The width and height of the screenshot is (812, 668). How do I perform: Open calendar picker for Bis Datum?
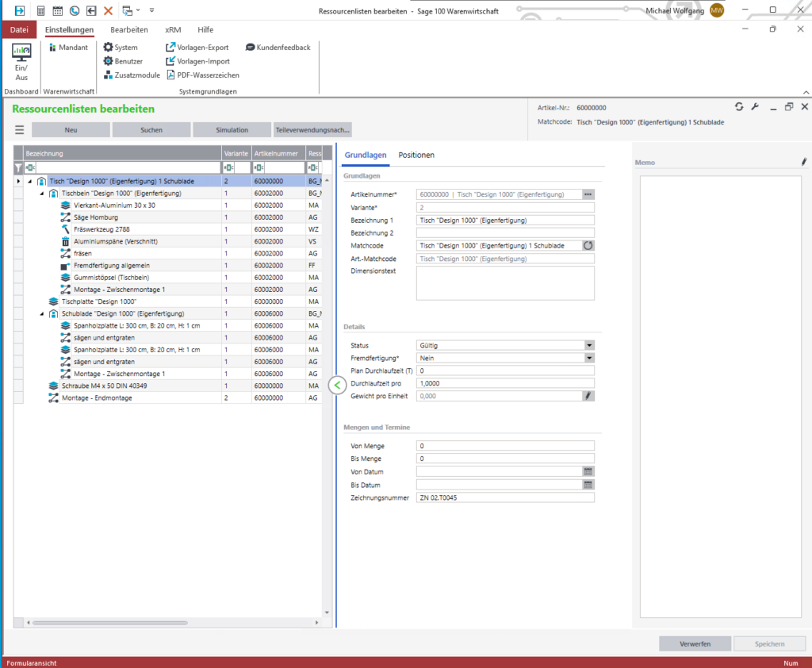pos(588,485)
